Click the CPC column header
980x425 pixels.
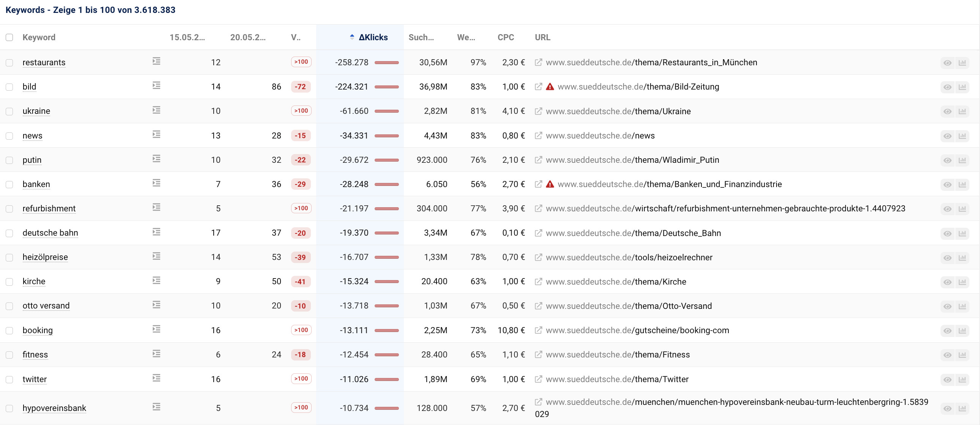506,37
